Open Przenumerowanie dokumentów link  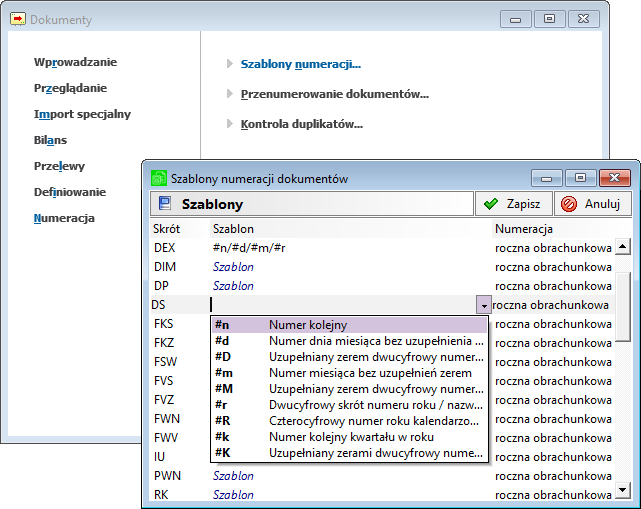pyautogui.click(x=334, y=94)
